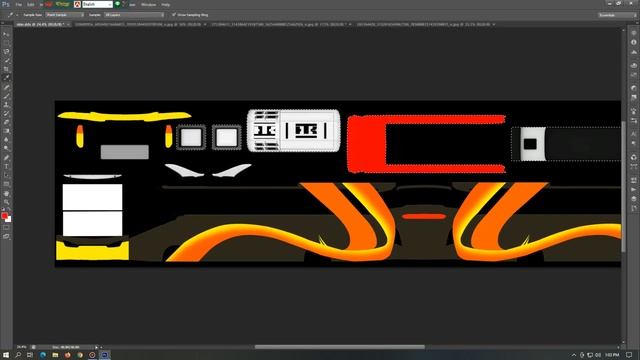Switch to the second document tab
Viewport: 640px width, 360px height.
[140, 24]
